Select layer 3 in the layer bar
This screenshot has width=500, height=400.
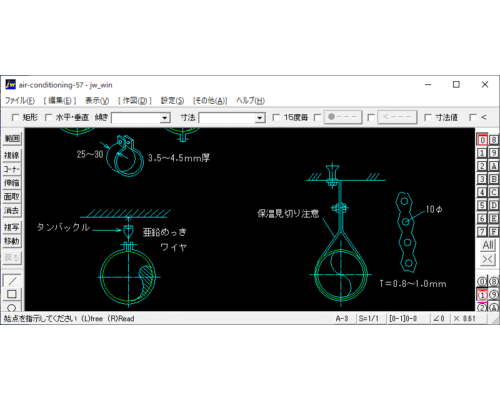pos(482,179)
